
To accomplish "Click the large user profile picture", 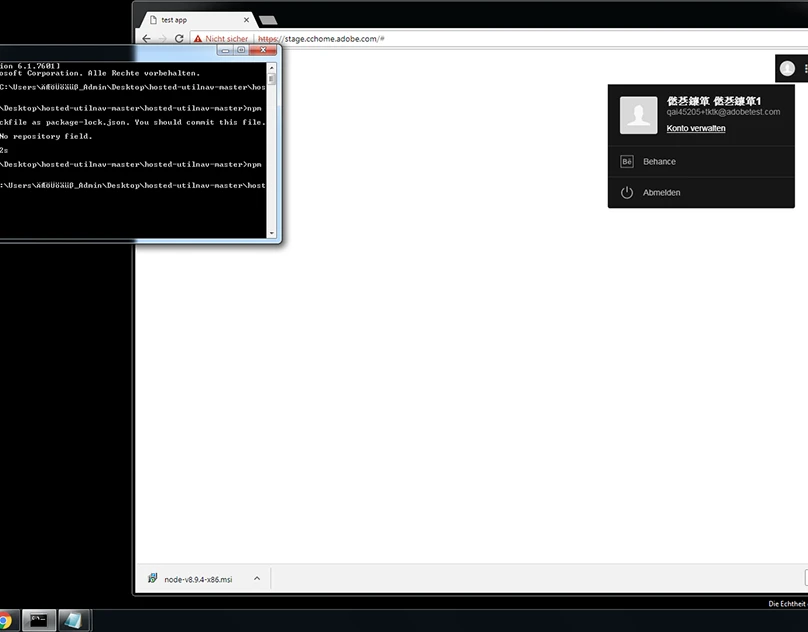I will pos(638,115).
